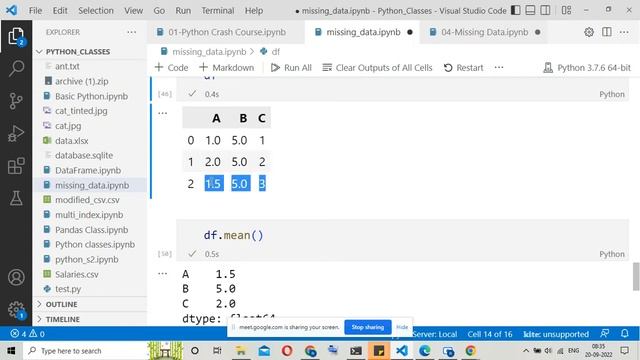Select Python 3.7.6 64-bit kernel picker
Image resolution: width=640 pixels, height=360 pixels.
point(587,68)
